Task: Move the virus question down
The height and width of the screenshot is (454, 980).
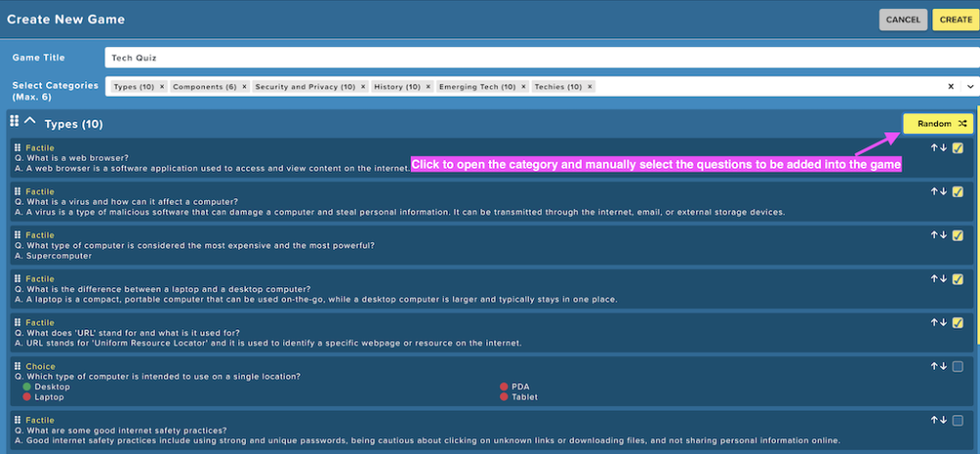Action: (x=944, y=191)
